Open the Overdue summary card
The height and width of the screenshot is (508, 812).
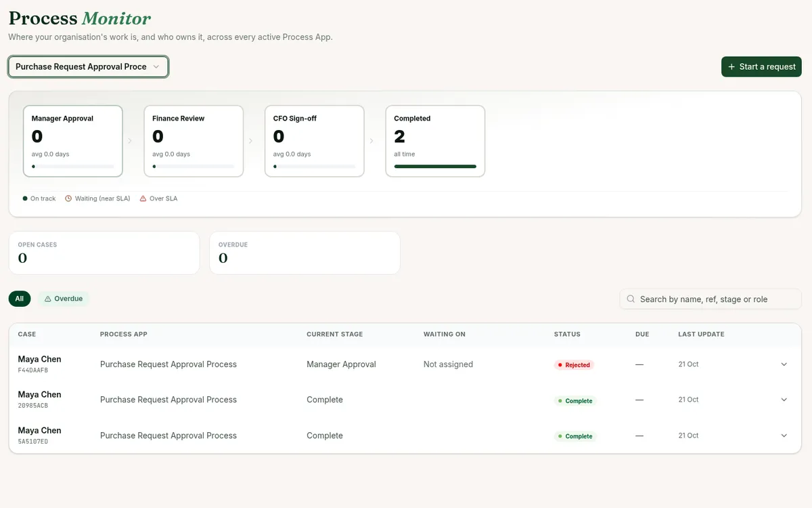tap(304, 253)
